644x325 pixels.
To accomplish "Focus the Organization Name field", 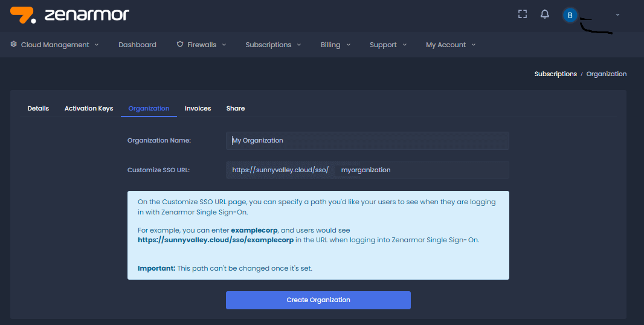I will click(x=367, y=141).
